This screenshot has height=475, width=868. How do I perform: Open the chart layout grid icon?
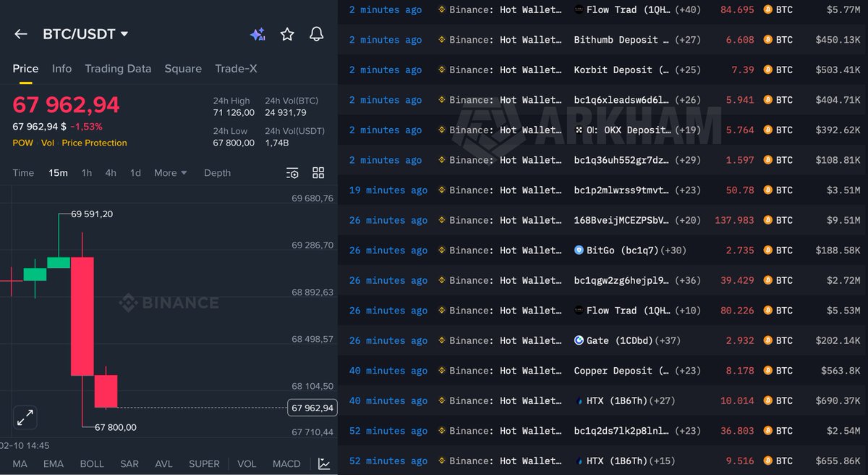pos(318,172)
